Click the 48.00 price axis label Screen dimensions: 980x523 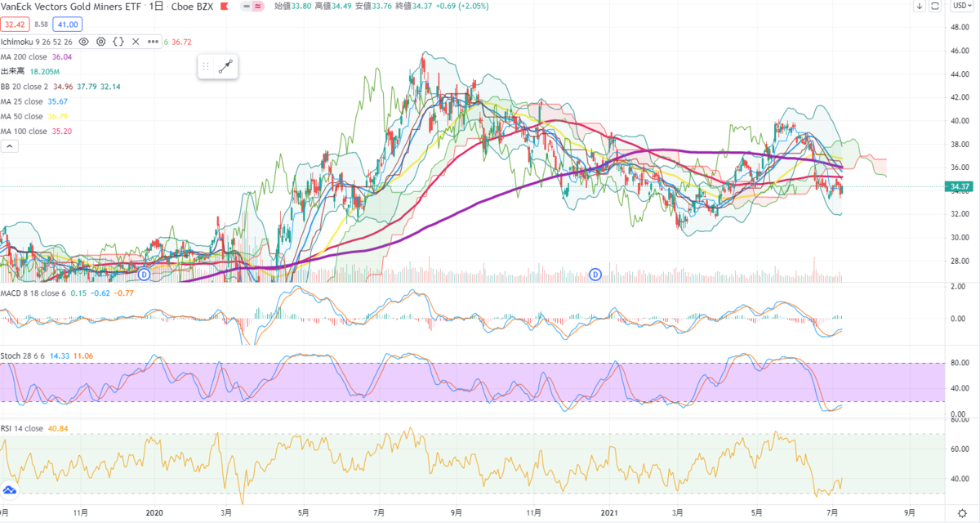(x=960, y=27)
